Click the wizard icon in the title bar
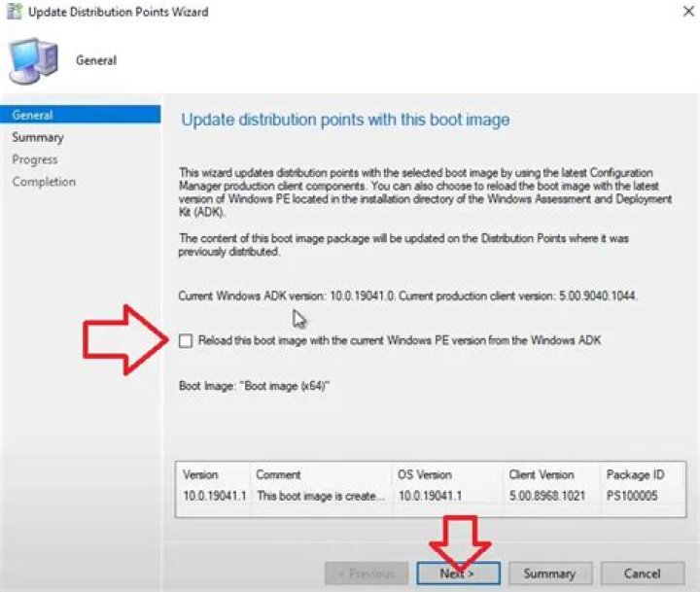Viewport: 700px width, 592px height. [14, 13]
